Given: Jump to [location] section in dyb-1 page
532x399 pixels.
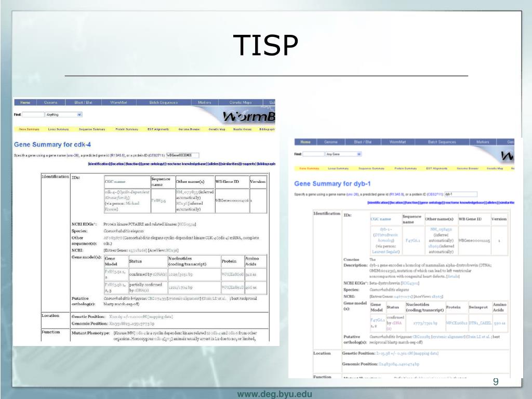Looking at the screenshot, I should click(x=396, y=203).
